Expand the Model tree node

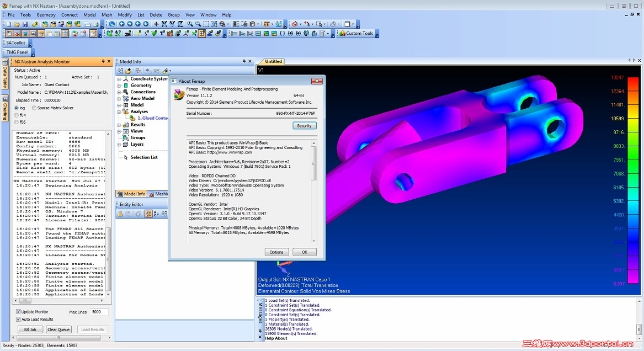click(x=119, y=105)
